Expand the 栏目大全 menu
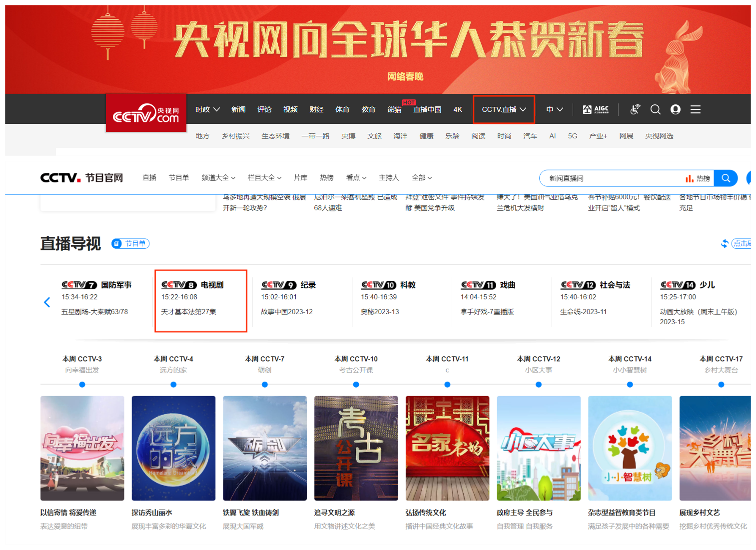Image resolution: width=756 pixels, height=550 pixels. click(265, 178)
